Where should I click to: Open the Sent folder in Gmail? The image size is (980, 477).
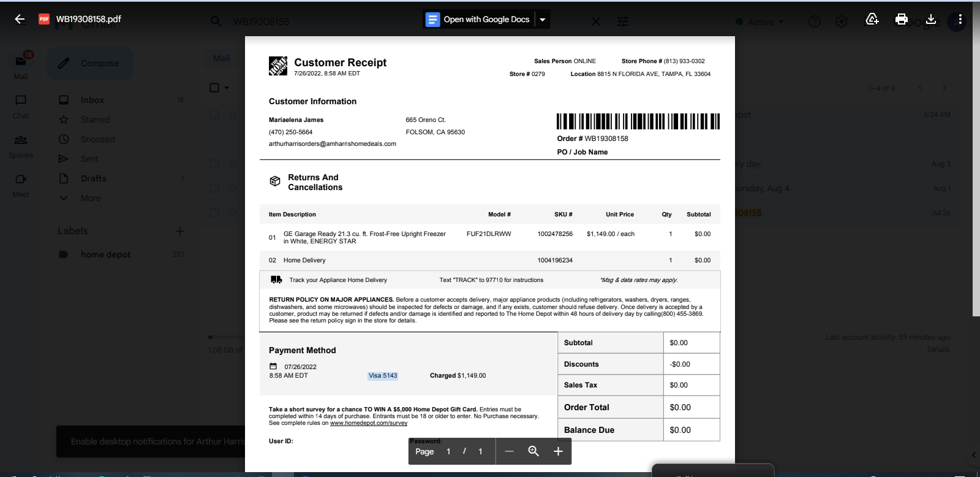tap(89, 159)
